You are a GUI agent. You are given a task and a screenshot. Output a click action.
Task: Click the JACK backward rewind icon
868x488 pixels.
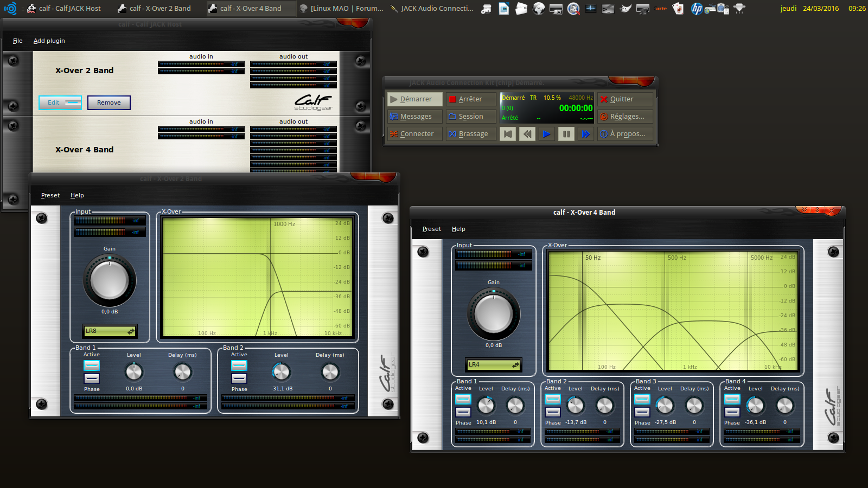tap(527, 134)
